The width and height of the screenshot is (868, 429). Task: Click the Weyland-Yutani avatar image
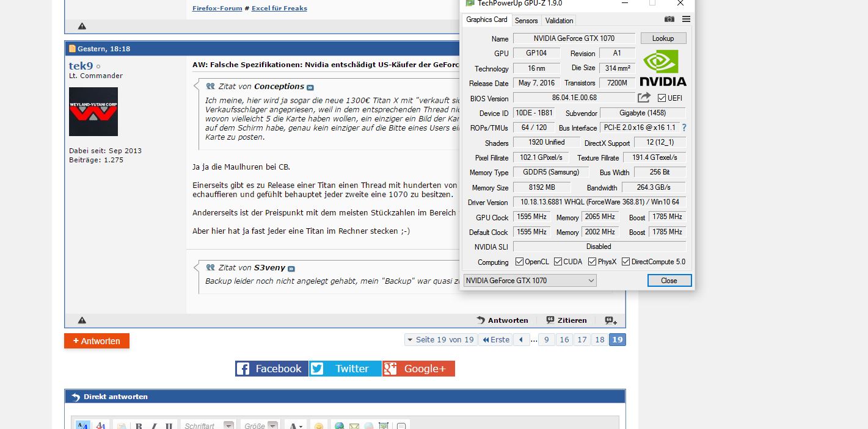pyautogui.click(x=93, y=112)
